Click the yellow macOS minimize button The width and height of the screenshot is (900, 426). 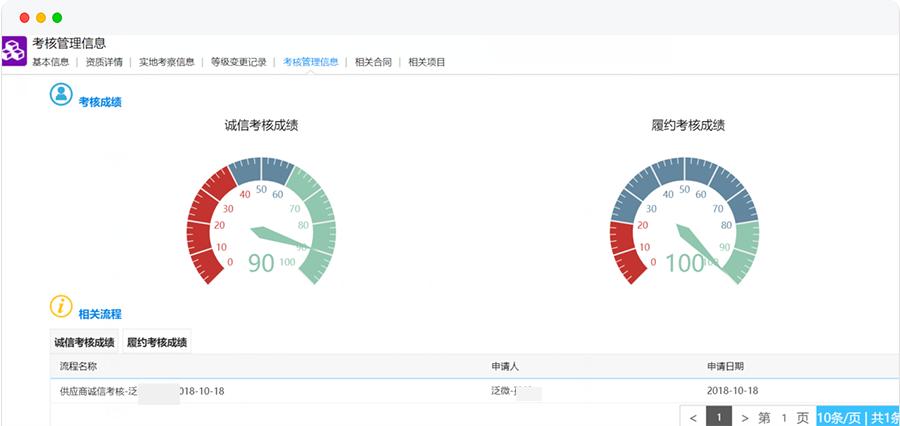click(x=41, y=18)
